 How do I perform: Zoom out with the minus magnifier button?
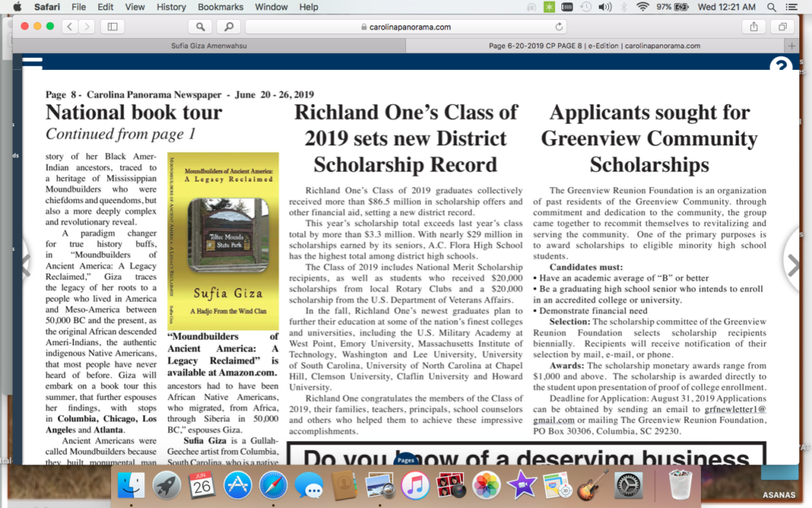(200, 26)
